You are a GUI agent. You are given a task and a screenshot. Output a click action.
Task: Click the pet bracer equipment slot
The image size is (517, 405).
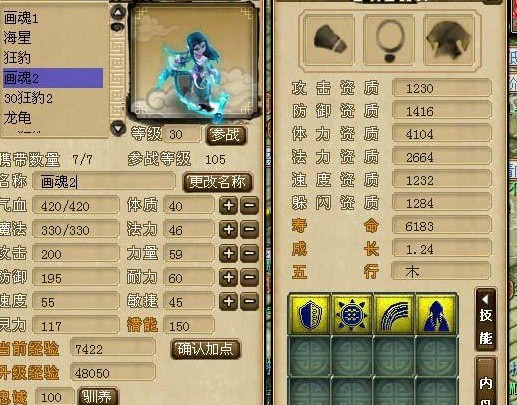(x=329, y=40)
